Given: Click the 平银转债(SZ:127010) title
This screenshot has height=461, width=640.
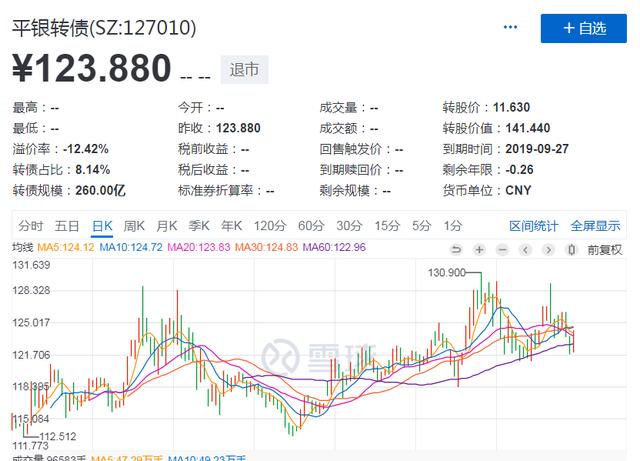Looking at the screenshot, I should point(104,28).
